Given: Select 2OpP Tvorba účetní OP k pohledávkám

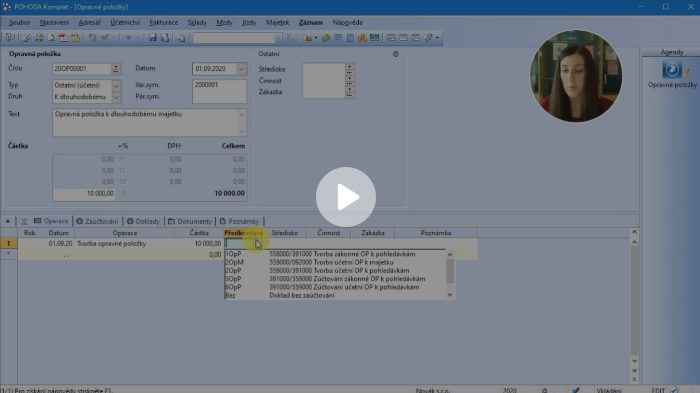Looking at the screenshot, I should coord(335,270).
